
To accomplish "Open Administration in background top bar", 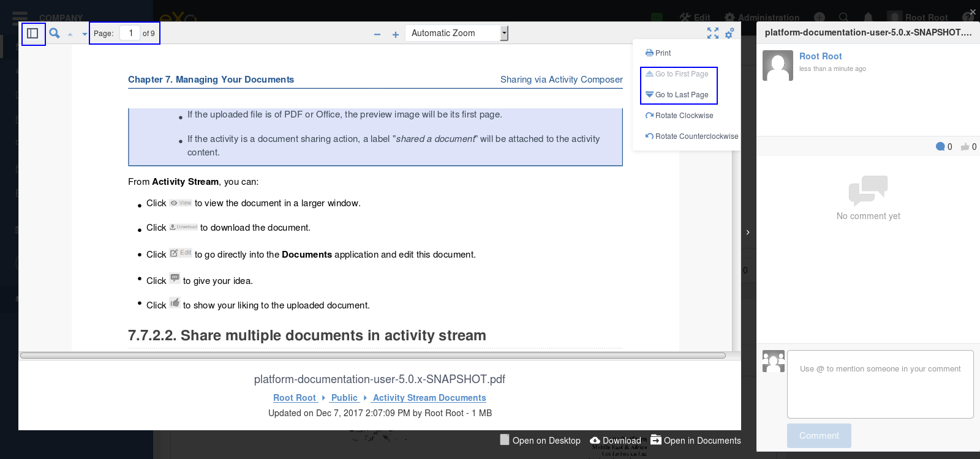I will 762,18.
